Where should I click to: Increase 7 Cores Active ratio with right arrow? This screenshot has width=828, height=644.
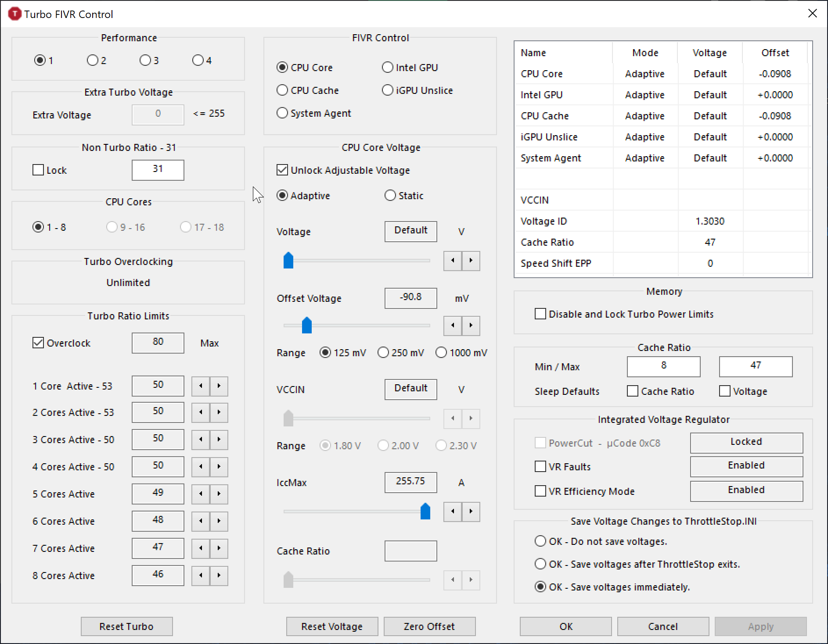219,548
